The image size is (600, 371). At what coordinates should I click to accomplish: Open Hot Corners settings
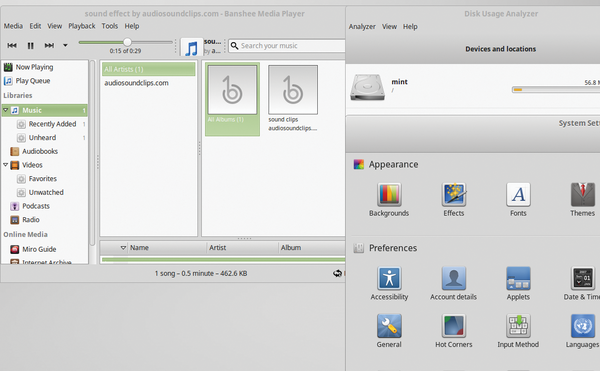pos(453,331)
